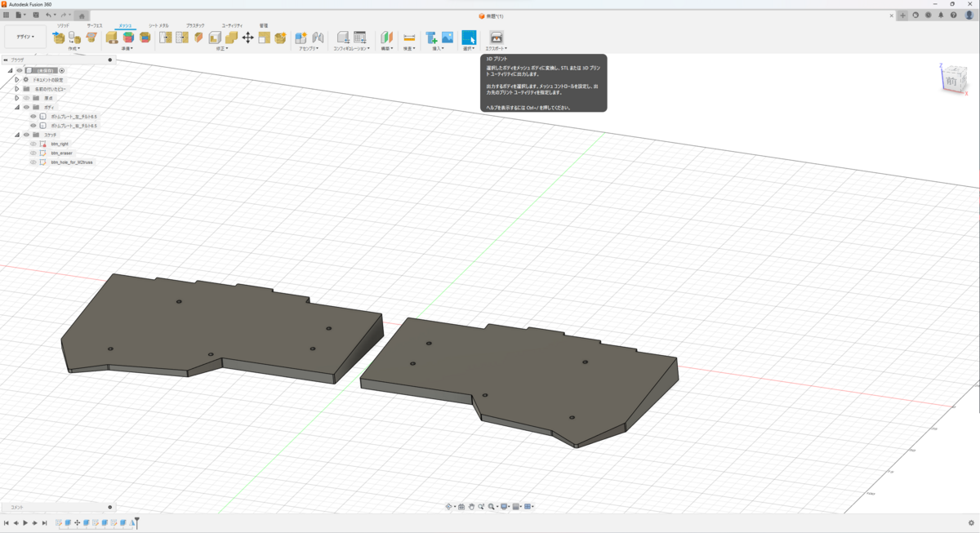
Task: Open the data panel grid icon
Action: click(x=6, y=15)
